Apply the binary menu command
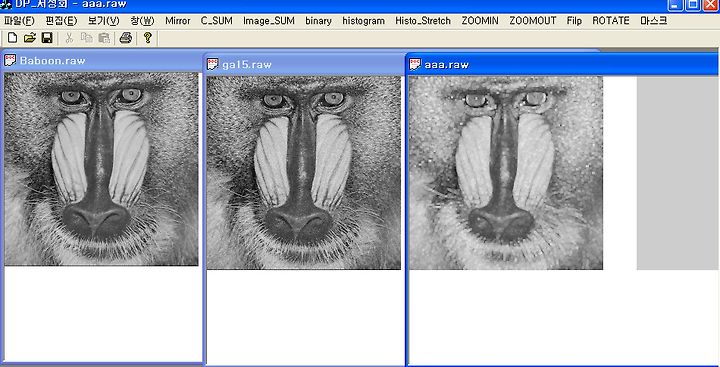The image size is (720, 367). pyautogui.click(x=318, y=21)
